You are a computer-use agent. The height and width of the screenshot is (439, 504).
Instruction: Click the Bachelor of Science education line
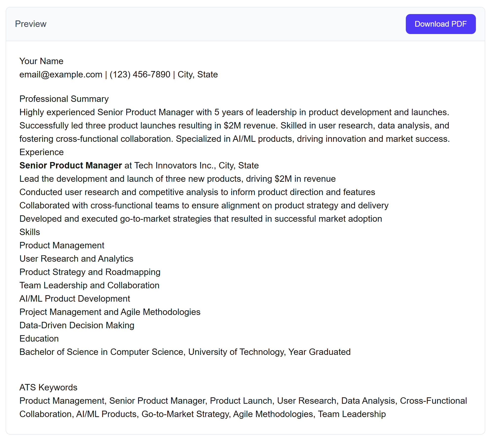(x=185, y=352)
